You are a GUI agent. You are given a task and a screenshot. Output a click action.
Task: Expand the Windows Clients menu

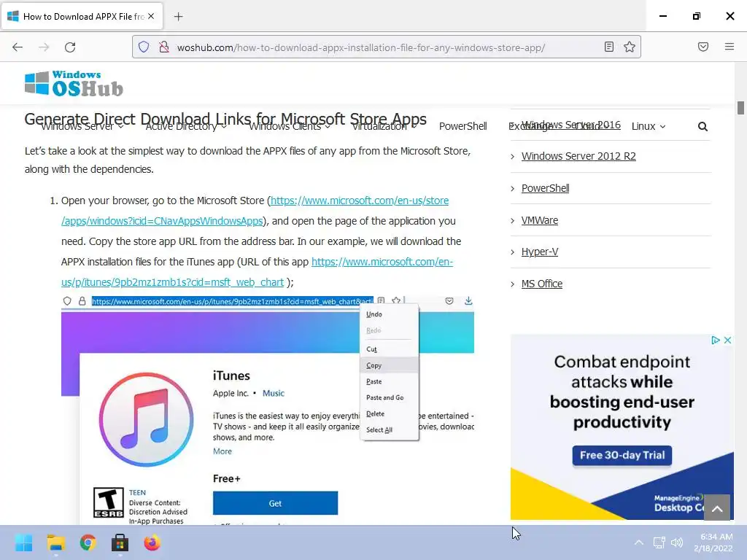[290, 126]
